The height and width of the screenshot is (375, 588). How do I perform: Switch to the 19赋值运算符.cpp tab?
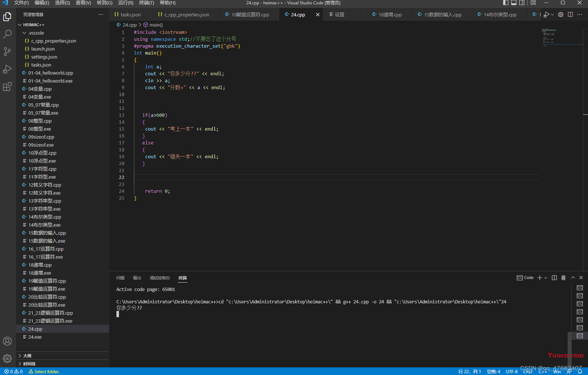pos(250,15)
